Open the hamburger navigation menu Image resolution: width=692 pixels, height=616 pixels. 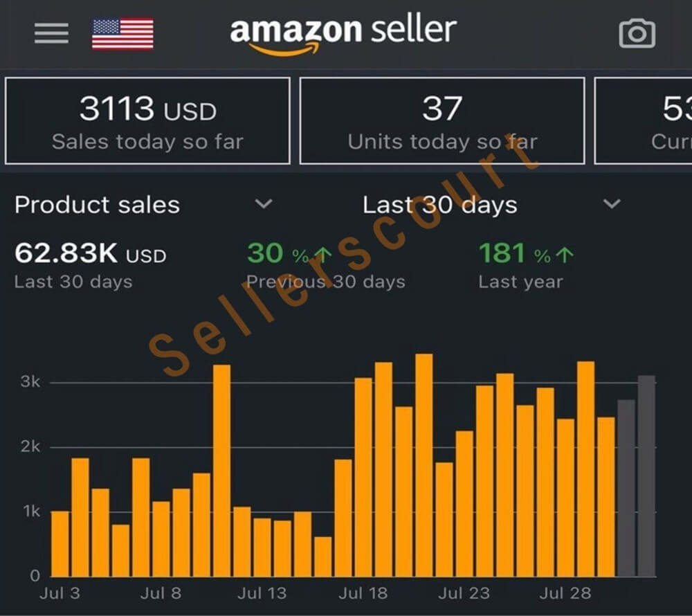51,33
